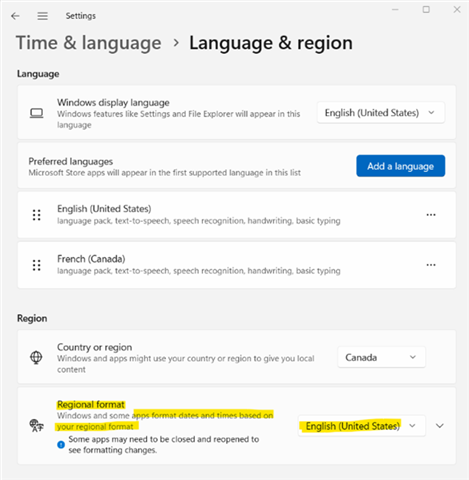Screen dimensions: 469x480
Task: Minimize the Settings window
Action: (x=395, y=10)
